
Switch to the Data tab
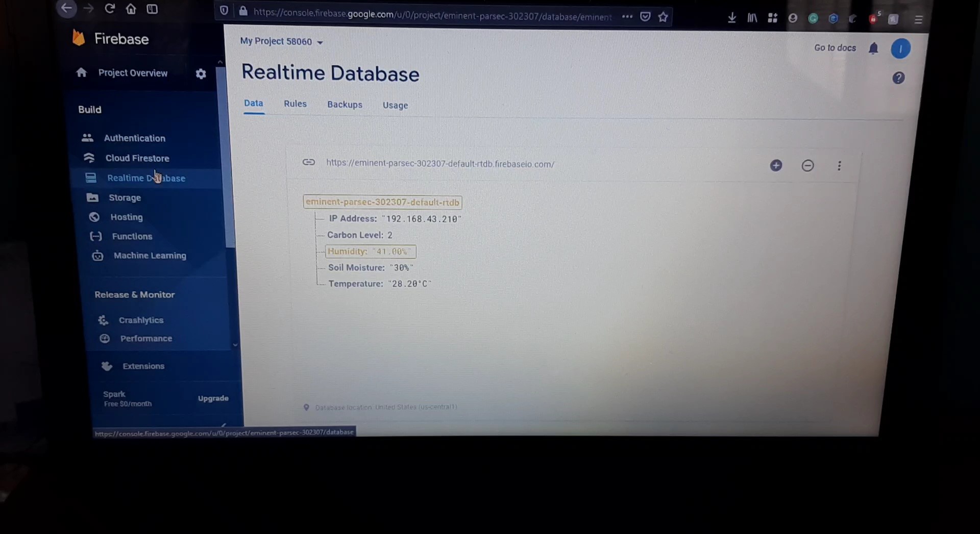254,103
